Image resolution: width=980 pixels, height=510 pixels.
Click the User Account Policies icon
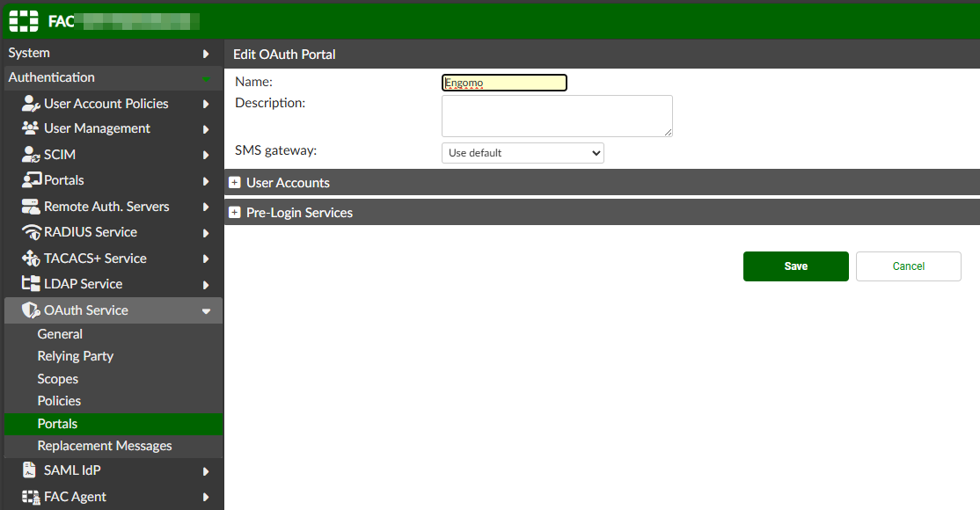pyautogui.click(x=31, y=104)
